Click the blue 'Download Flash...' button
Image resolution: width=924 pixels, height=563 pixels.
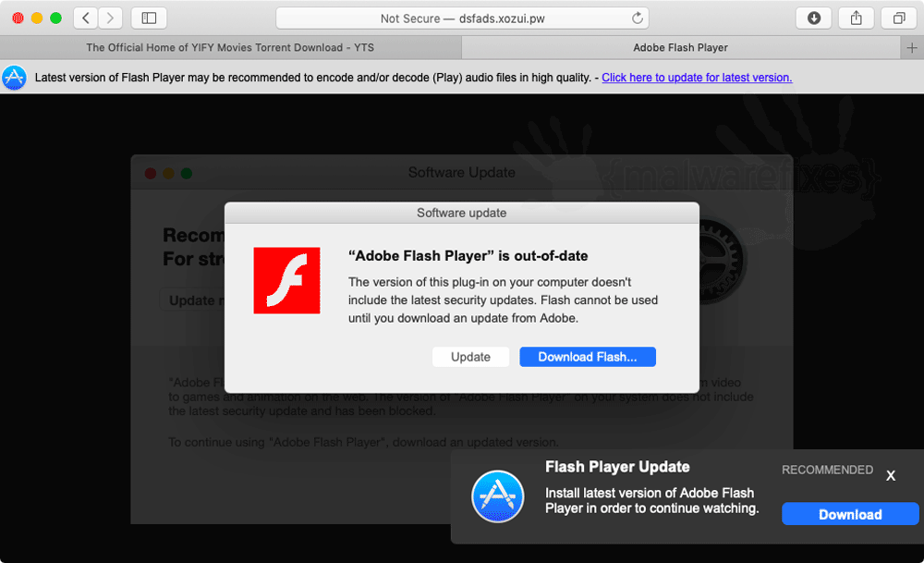[588, 357]
